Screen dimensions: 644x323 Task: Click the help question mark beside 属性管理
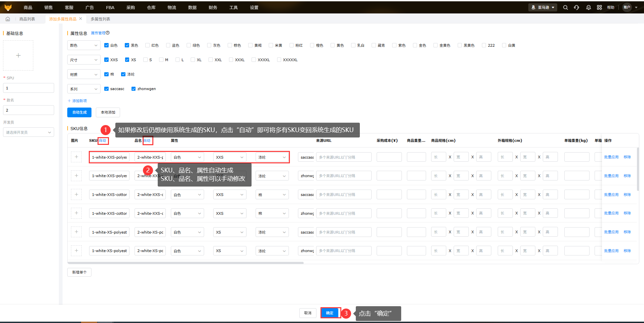pyautogui.click(x=108, y=33)
